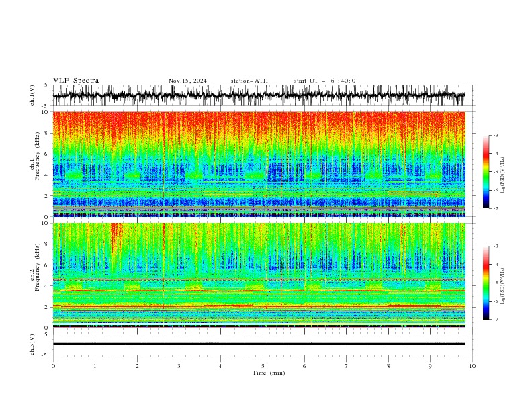The height and width of the screenshot is (411, 532).
Task: Click the ch.3 flat waveform trace
Action: [259, 344]
